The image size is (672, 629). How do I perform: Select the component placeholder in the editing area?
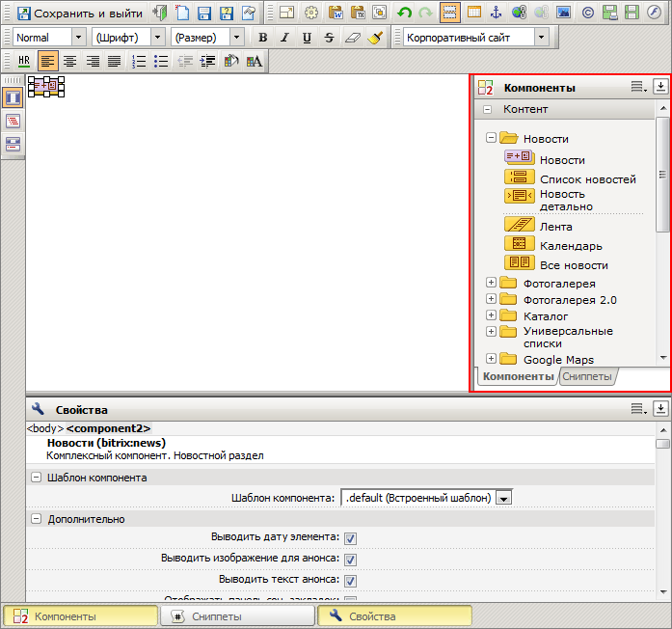click(x=46, y=86)
